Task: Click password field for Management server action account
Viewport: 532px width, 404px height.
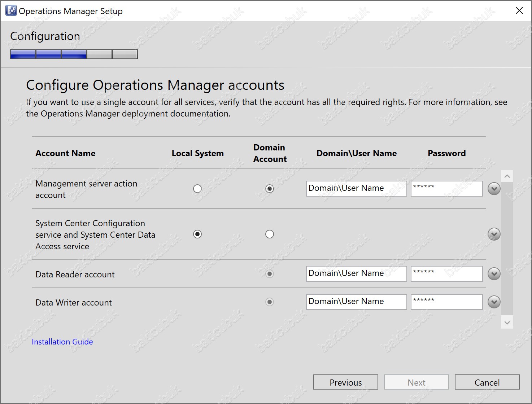Action: [x=447, y=189]
